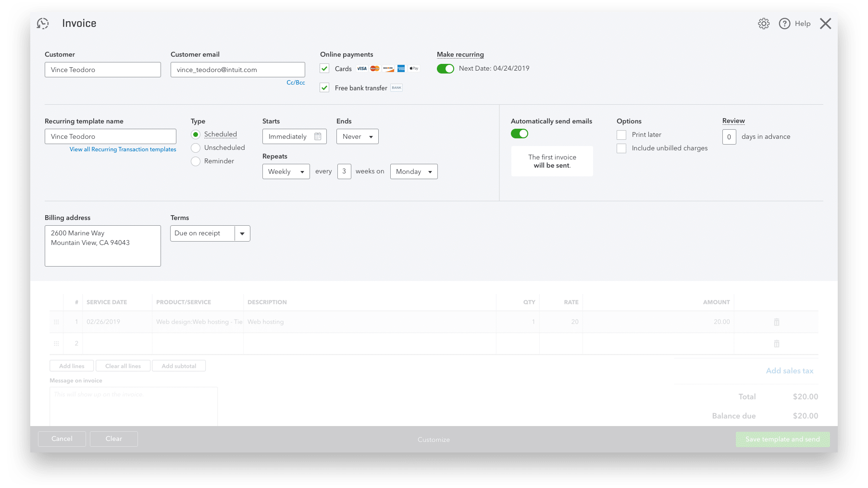Select the Scheduled type radio button
Image resolution: width=868 pixels, height=488 pixels.
click(196, 134)
